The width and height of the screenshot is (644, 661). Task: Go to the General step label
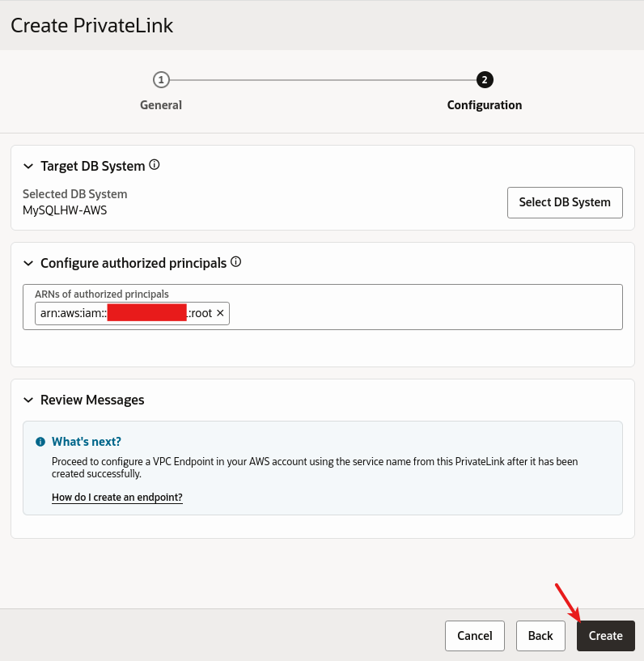(161, 105)
